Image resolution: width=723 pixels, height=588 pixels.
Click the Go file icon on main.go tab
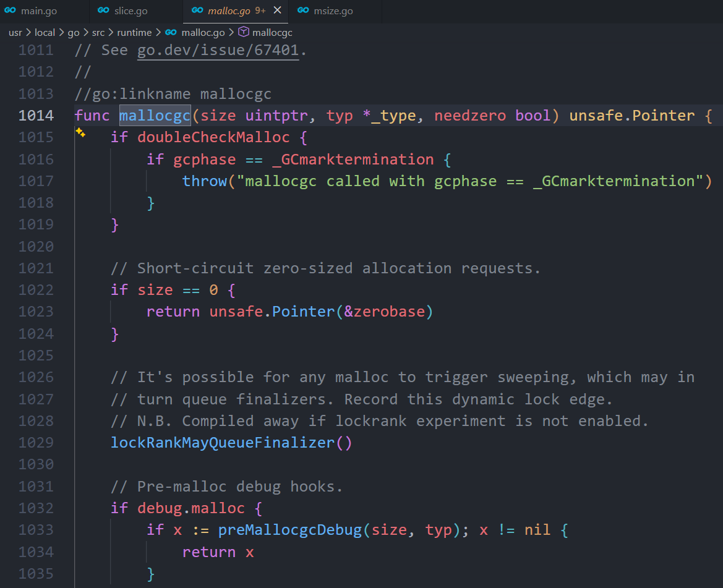(10, 10)
